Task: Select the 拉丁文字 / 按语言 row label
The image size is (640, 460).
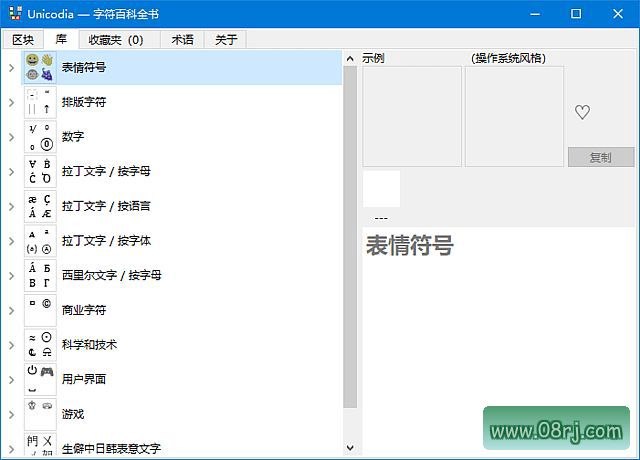Action: pos(106,206)
